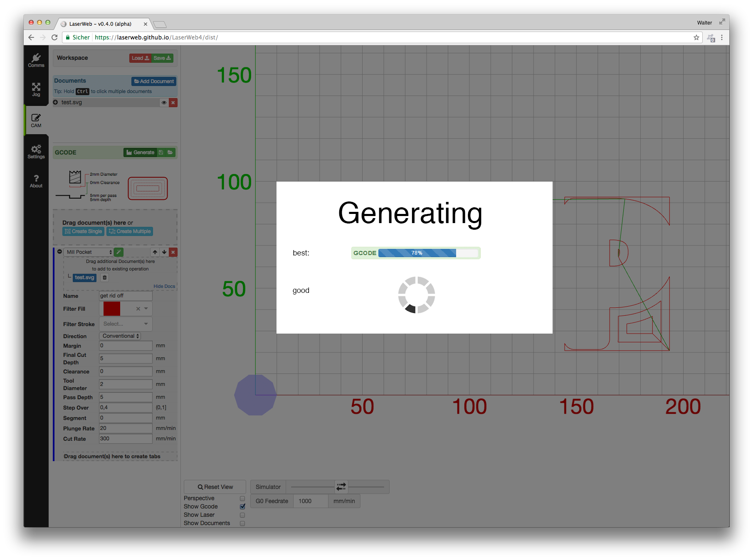
Task: Click the Simulator slider handle
Action: pos(341,486)
